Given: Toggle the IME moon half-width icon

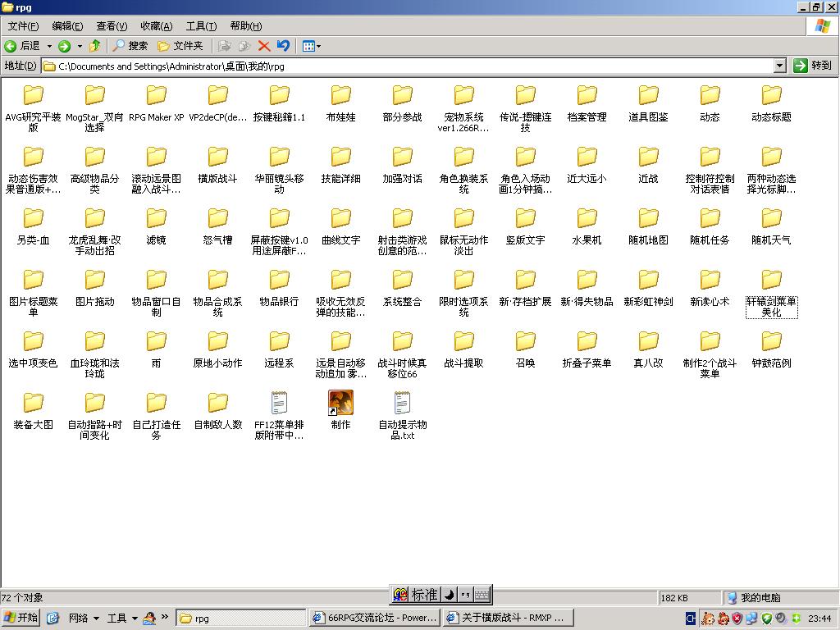Looking at the screenshot, I should point(450,595).
